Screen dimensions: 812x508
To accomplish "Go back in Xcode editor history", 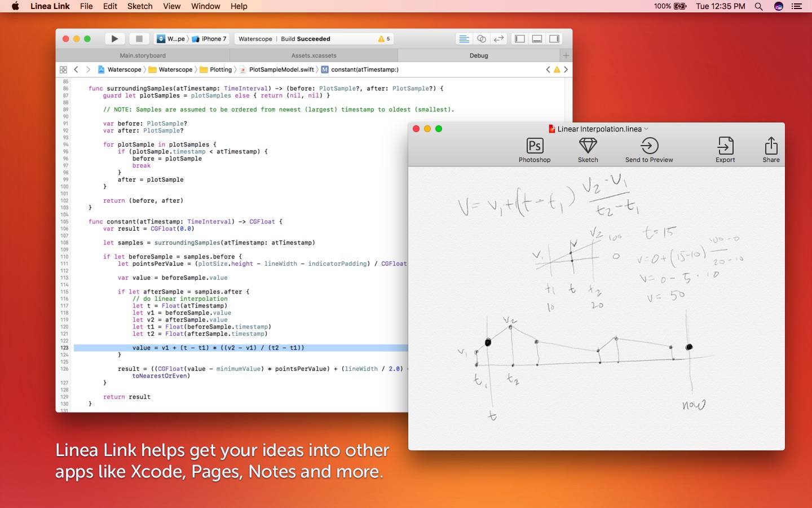I will coord(76,69).
